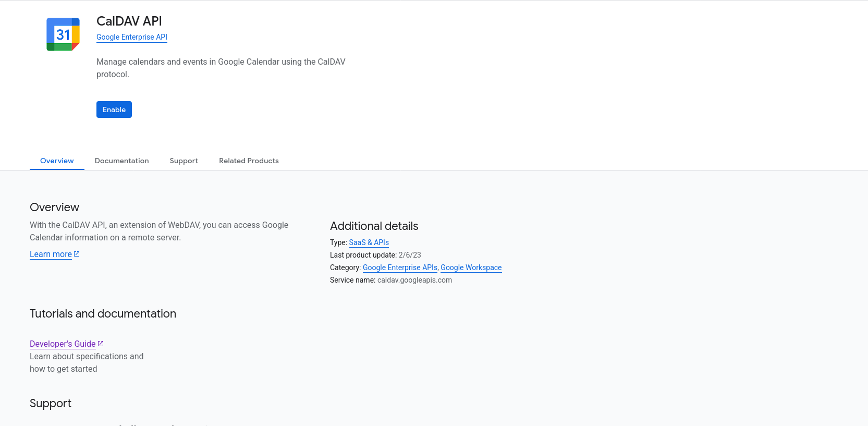Viewport: 868px width, 426px height.
Task: Visit the Google Workspace category link
Action: pos(471,267)
